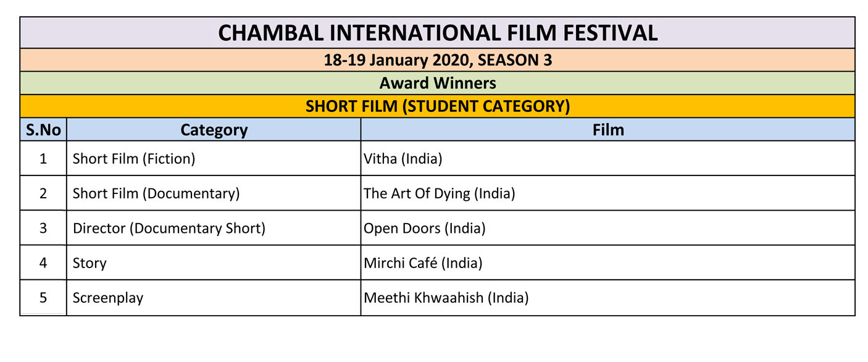Image resolution: width=868 pixels, height=362 pixels.
Task: Click the S.No column header
Action: [x=43, y=130]
